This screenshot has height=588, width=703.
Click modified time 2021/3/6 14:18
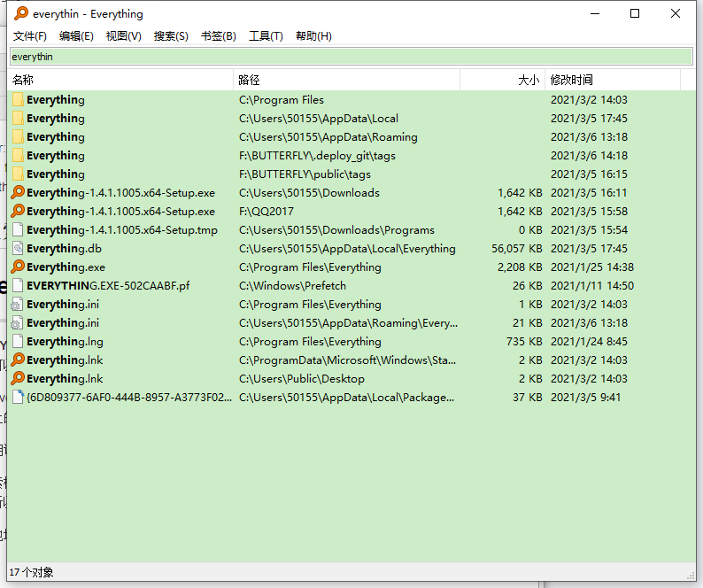pos(589,156)
